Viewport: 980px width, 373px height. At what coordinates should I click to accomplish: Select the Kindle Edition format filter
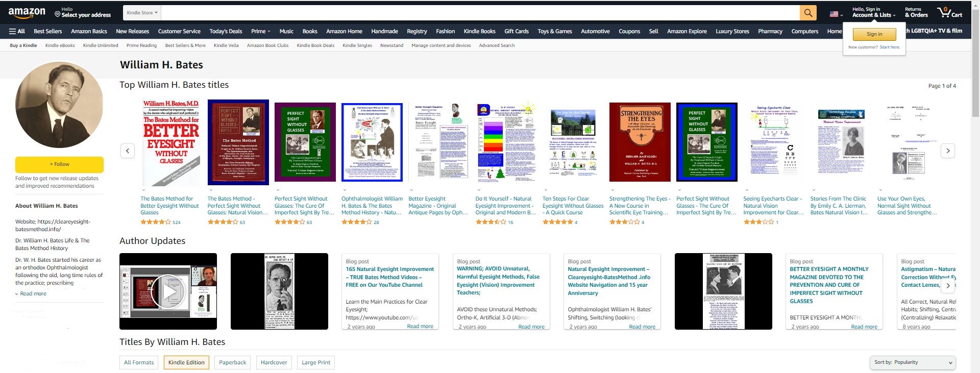[x=186, y=362]
